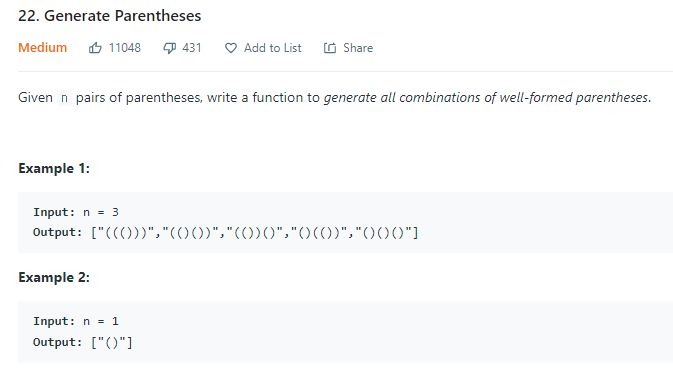
Task: Click the Medium difficulty label
Action: tap(42, 48)
